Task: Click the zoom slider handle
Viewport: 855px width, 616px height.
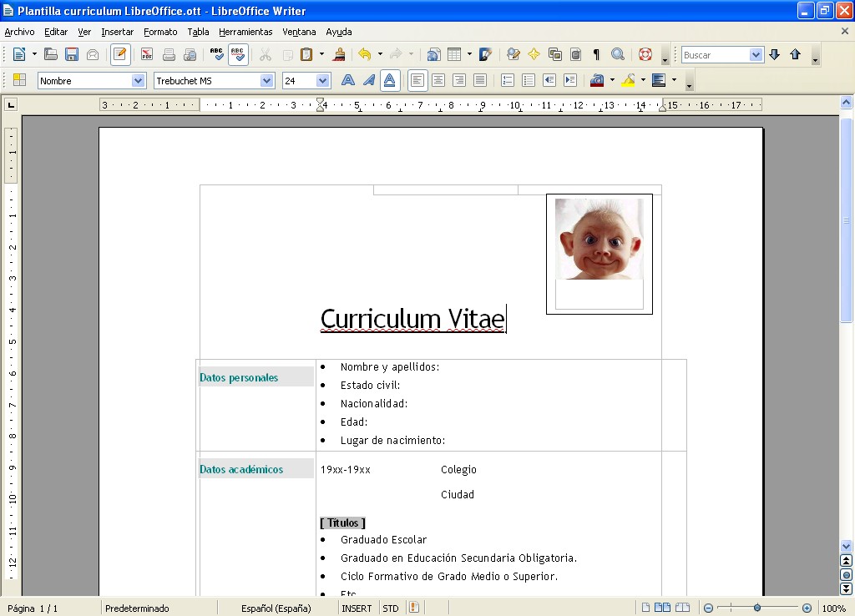Action: pyautogui.click(x=756, y=608)
